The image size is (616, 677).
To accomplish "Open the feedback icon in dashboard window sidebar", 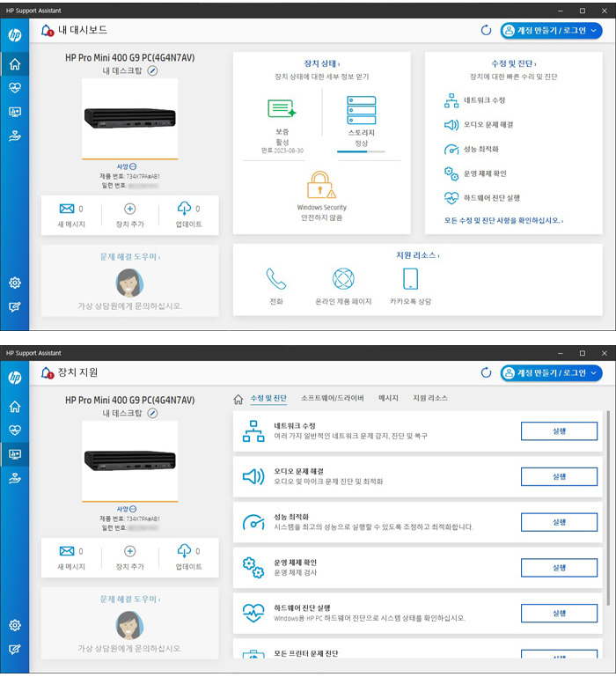I will (15, 307).
